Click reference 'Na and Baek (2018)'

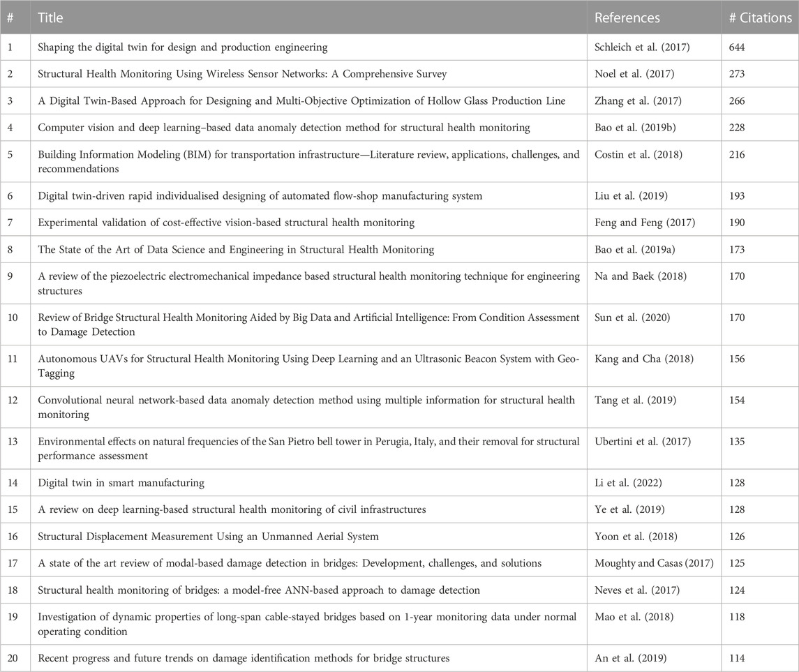point(641,276)
